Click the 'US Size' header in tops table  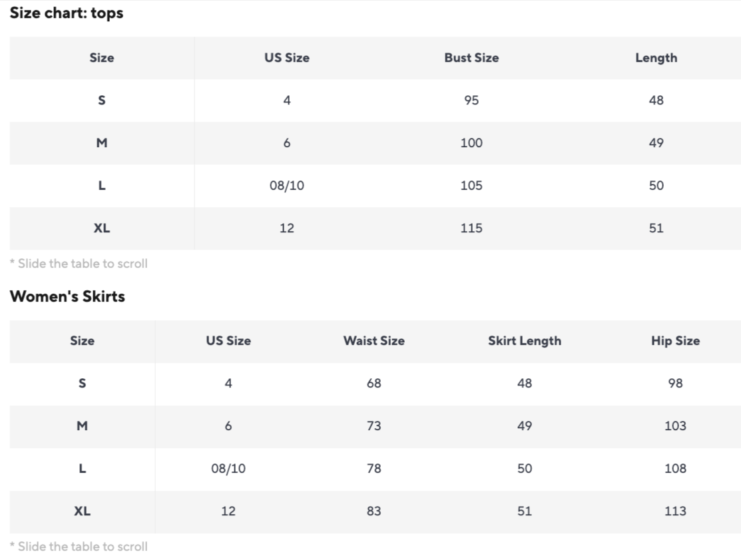click(x=286, y=58)
